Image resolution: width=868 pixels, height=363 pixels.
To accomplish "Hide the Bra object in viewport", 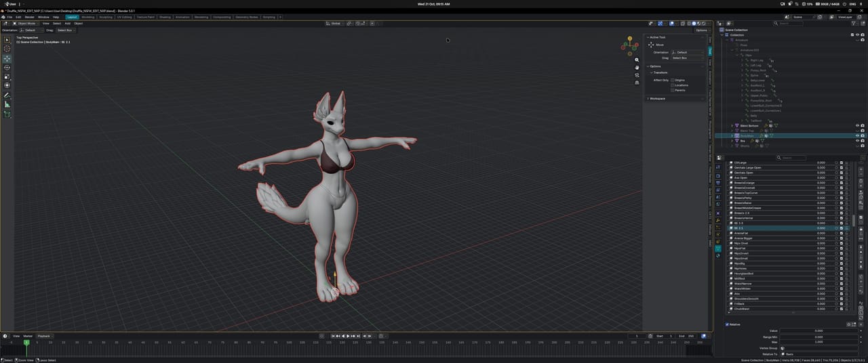I will pos(857,141).
